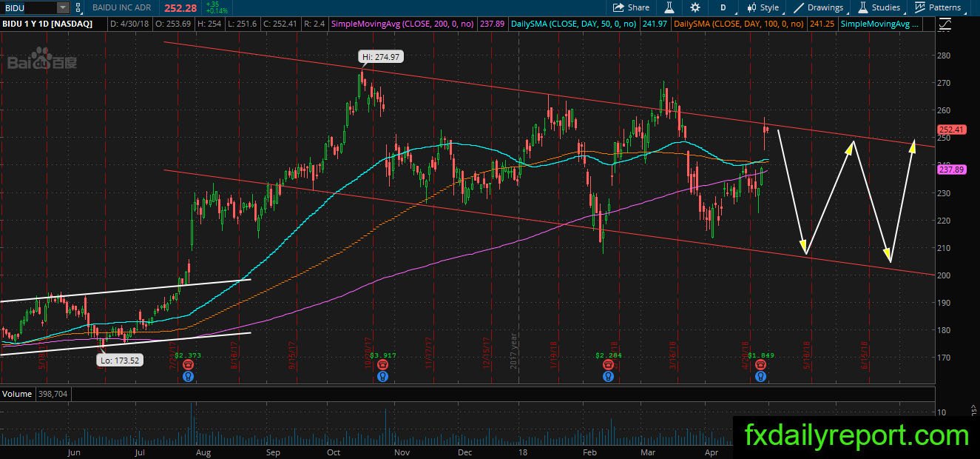Click the lightbulb icon under $2.373 earnings
The image size is (980, 459).
coord(189,376)
